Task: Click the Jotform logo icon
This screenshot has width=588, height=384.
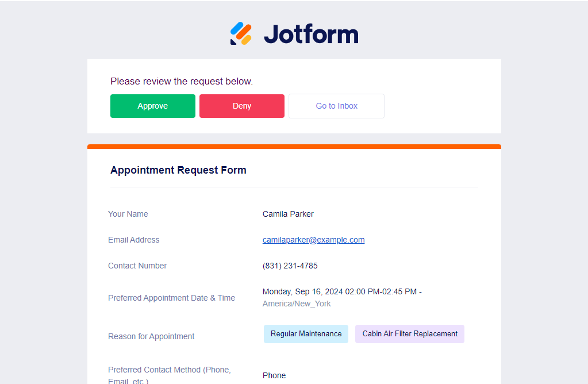Action: [241, 33]
